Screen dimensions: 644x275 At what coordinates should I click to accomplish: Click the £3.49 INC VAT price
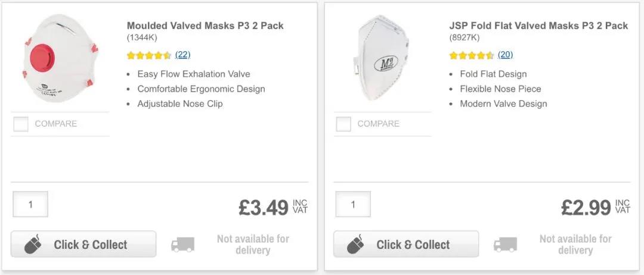[273, 207]
